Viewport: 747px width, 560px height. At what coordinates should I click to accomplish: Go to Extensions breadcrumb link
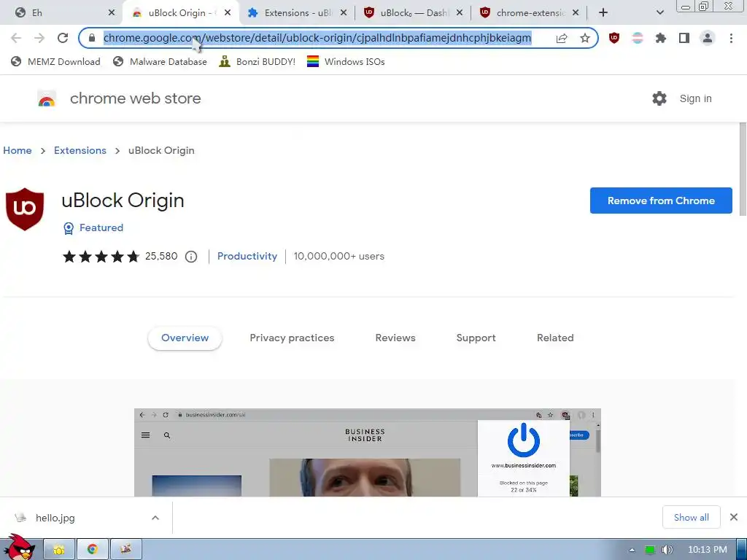click(x=80, y=150)
